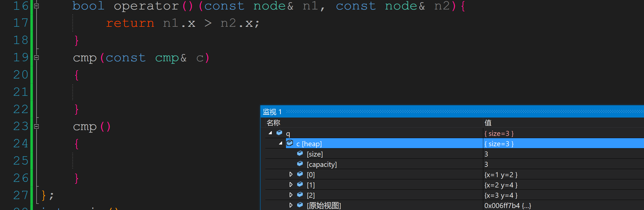This screenshot has height=210, width=644.
Task: Click the cube icon of [原始视图]
Action: (x=300, y=205)
